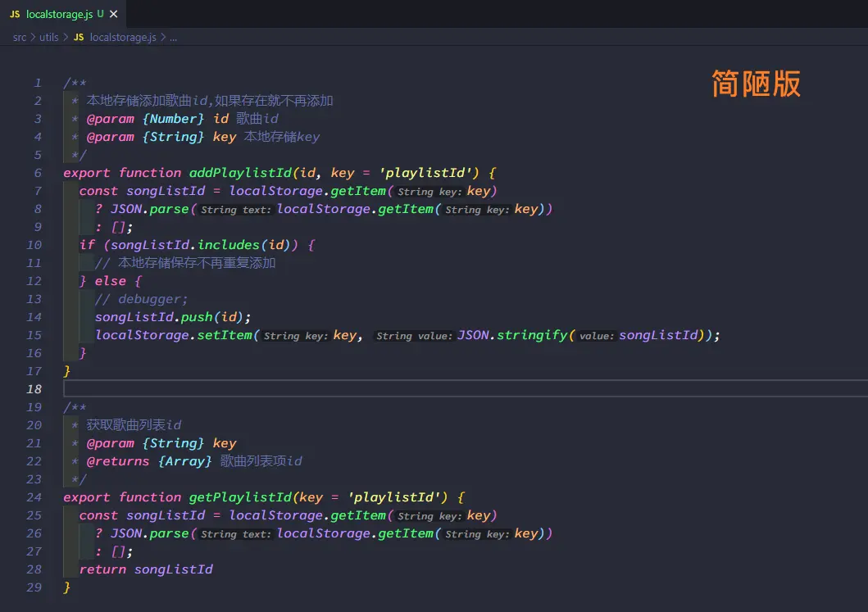Click line number 24 in the gutter
The image size is (868, 612).
[x=34, y=497]
